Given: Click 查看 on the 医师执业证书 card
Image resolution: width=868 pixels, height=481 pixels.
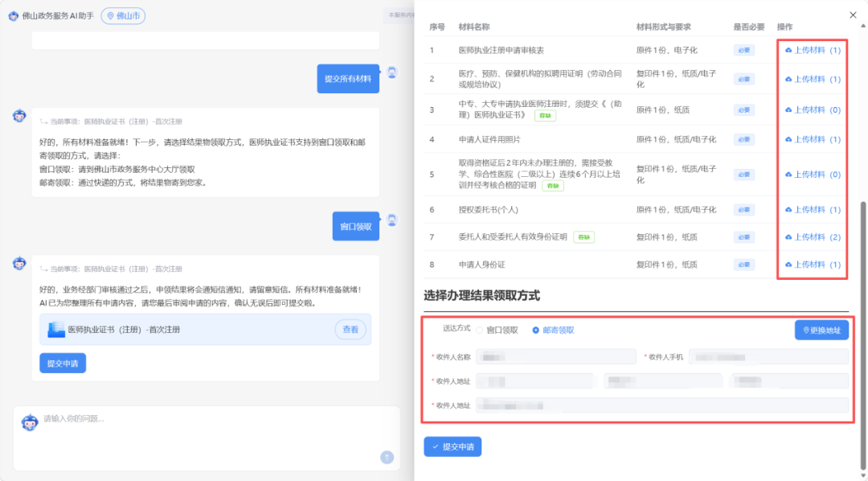Looking at the screenshot, I should point(350,329).
